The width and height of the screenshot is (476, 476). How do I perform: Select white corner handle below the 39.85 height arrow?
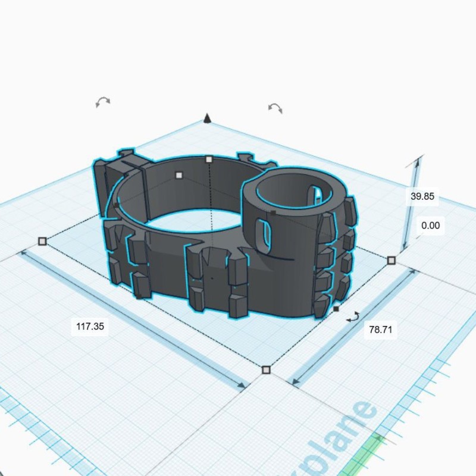392,261
